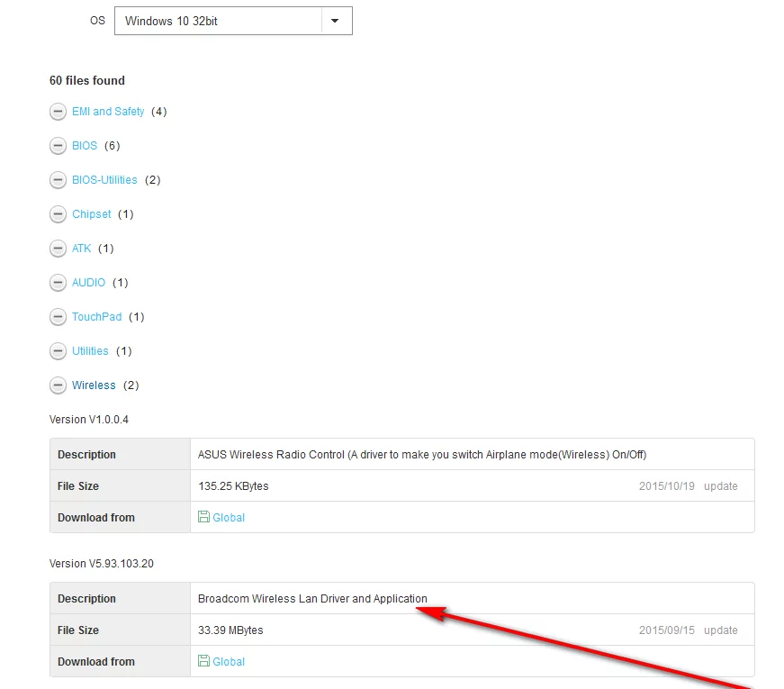Download the Broadcom Wireless Lan Driver from Global
This screenshot has width=784, height=689.
[229, 661]
